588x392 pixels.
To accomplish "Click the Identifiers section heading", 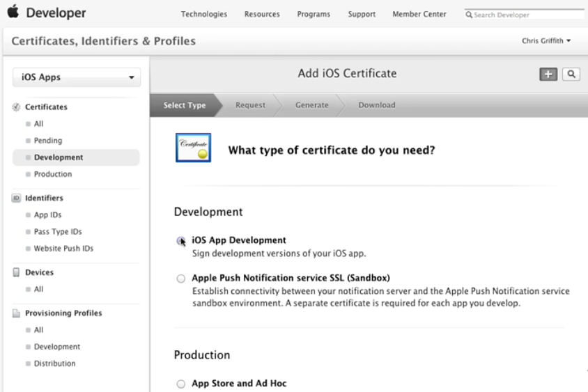I will point(44,198).
